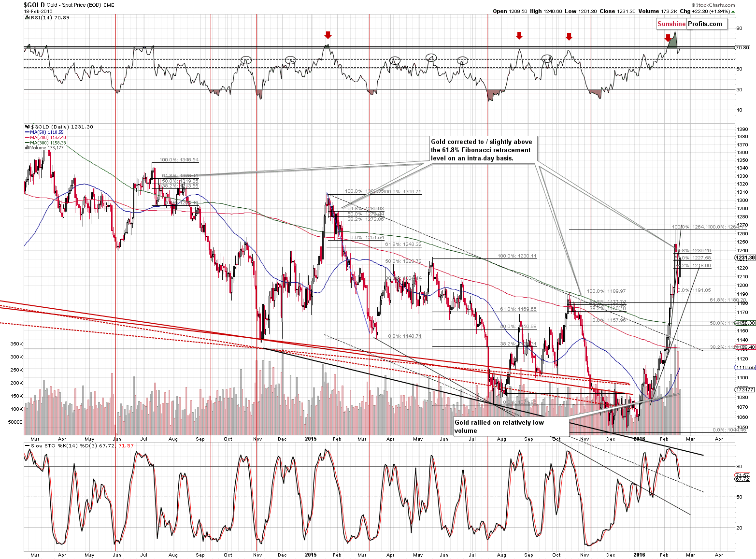Click the 100.0%: 1346.54 Fibonacci label

179,160
